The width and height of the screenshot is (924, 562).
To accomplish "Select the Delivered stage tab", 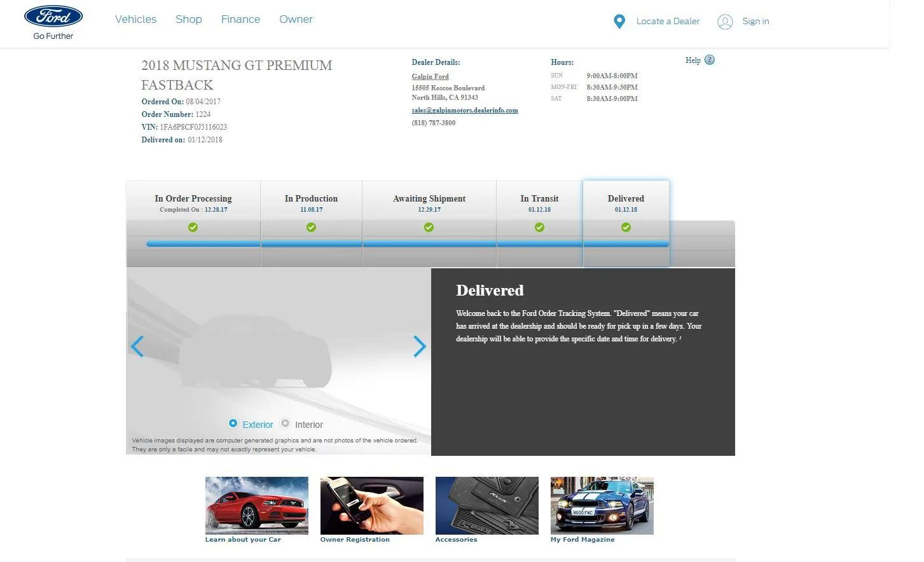I will [x=626, y=224].
